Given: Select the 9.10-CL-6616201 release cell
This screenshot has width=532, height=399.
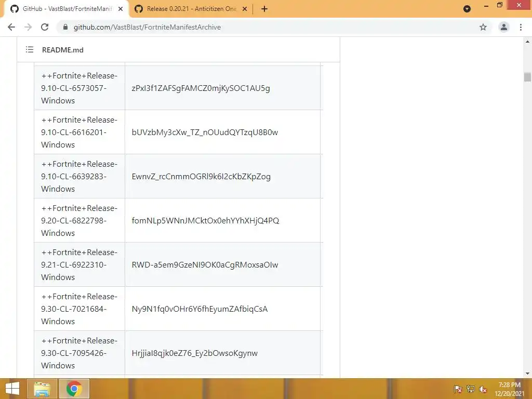Looking at the screenshot, I should 79,132.
